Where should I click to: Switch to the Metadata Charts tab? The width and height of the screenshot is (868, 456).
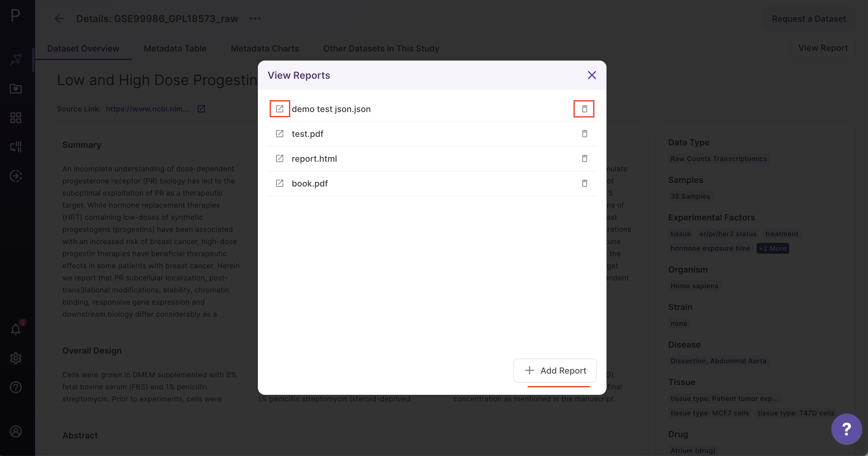[265, 48]
